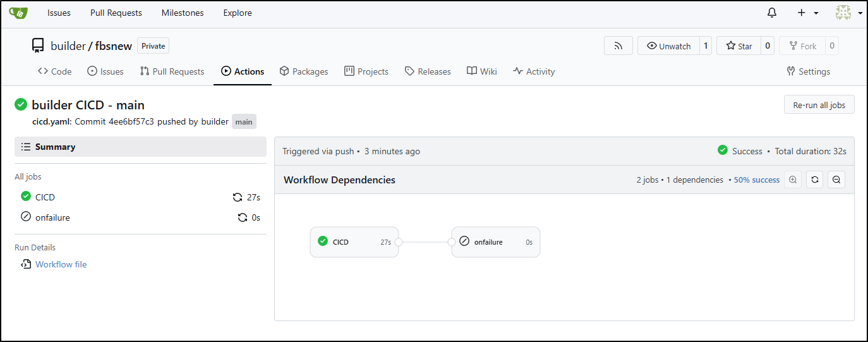Open the Workflow file link

[x=61, y=264]
